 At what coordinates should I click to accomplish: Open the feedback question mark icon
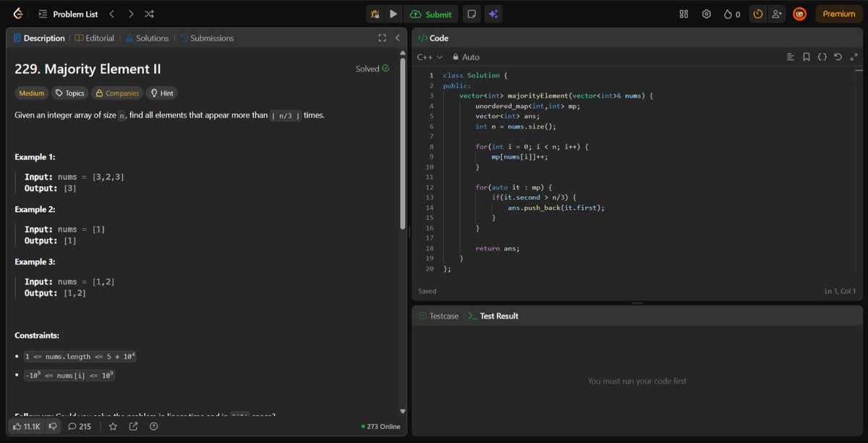(x=153, y=426)
